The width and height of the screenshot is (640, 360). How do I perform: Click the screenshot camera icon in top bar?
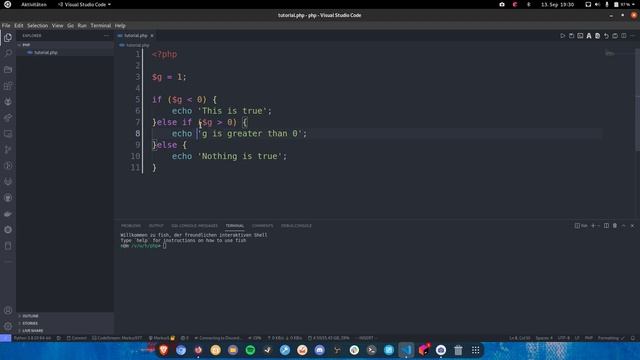(x=502, y=4)
